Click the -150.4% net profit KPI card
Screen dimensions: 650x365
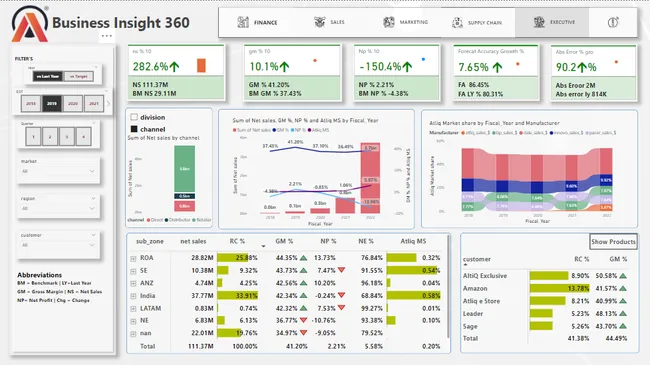click(x=397, y=73)
